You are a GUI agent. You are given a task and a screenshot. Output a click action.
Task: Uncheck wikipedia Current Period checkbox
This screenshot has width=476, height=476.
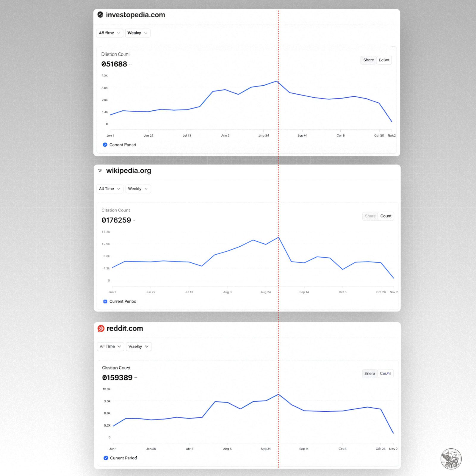click(105, 301)
